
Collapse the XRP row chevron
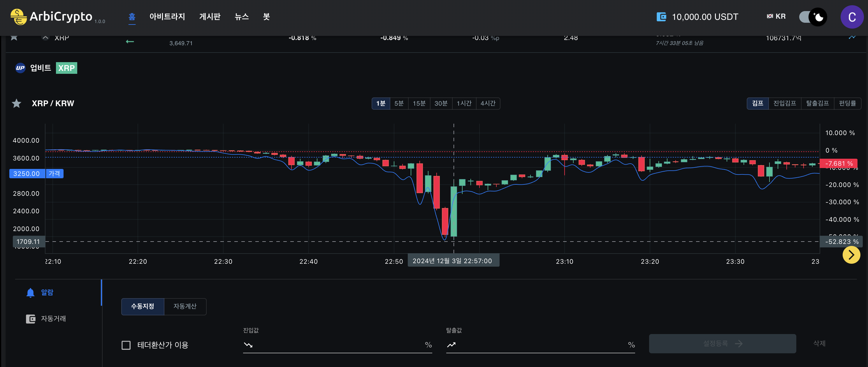[x=45, y=37]
